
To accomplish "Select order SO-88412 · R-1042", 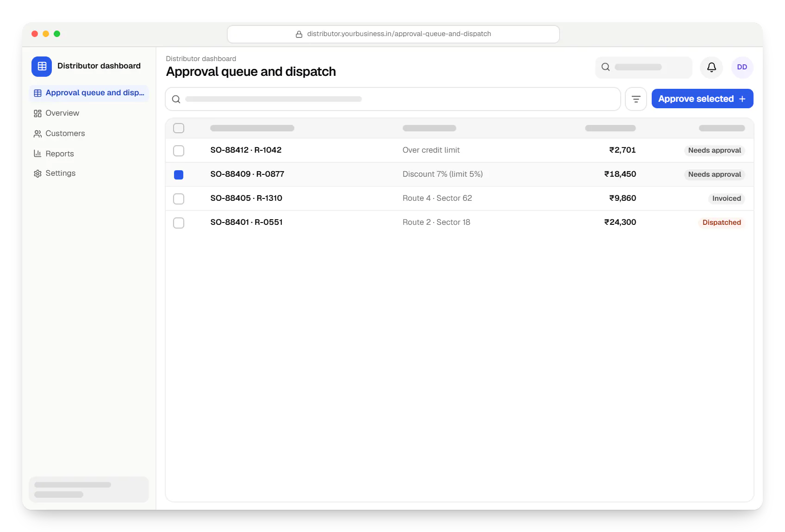I will pyautogui.click(x=246, y=150).
